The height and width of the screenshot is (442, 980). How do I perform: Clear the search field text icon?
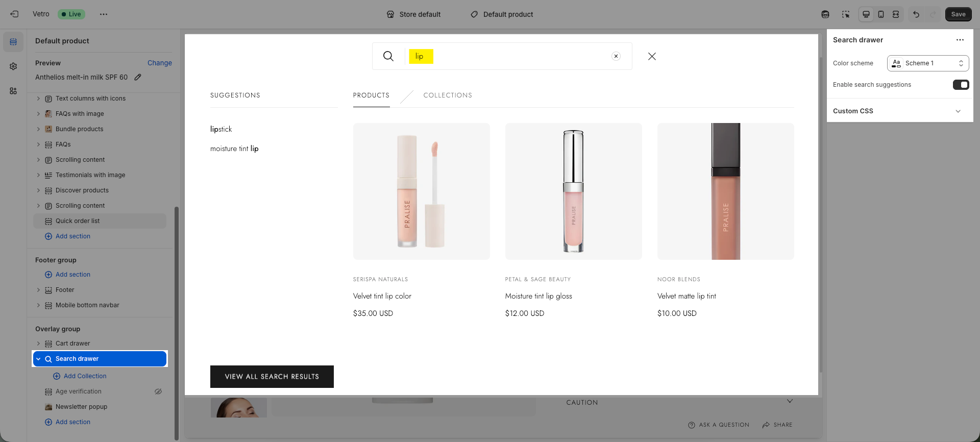616,56
